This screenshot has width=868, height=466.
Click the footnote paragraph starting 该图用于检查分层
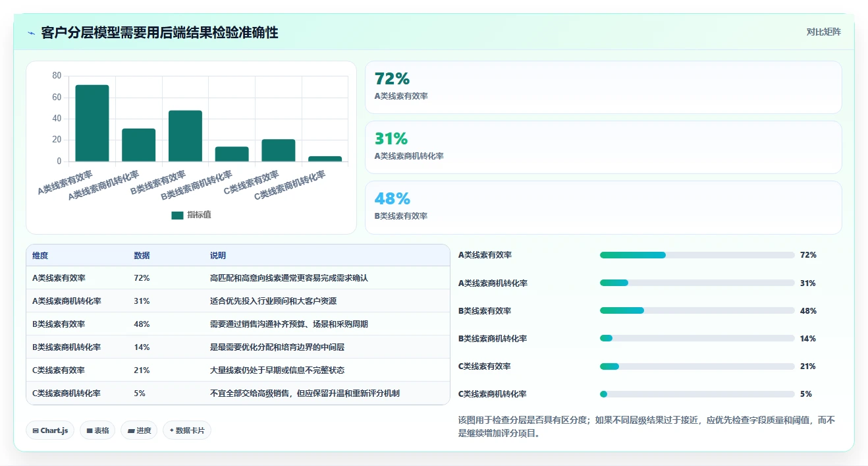(647, 426)
